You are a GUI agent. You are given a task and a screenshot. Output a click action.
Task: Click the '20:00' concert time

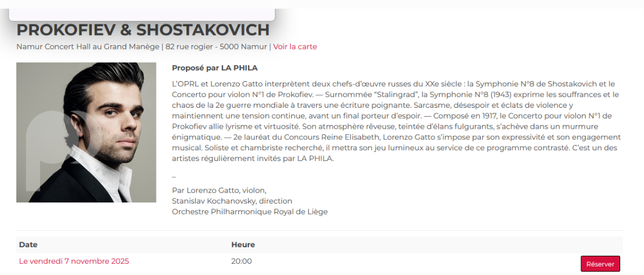241,261
